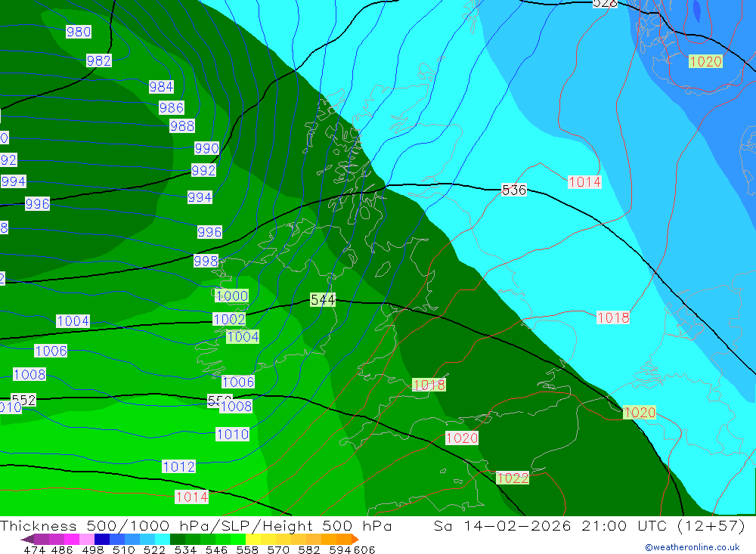Click the 1012 isobar label
Screen dimensions: 756x554
pos(179,467)
